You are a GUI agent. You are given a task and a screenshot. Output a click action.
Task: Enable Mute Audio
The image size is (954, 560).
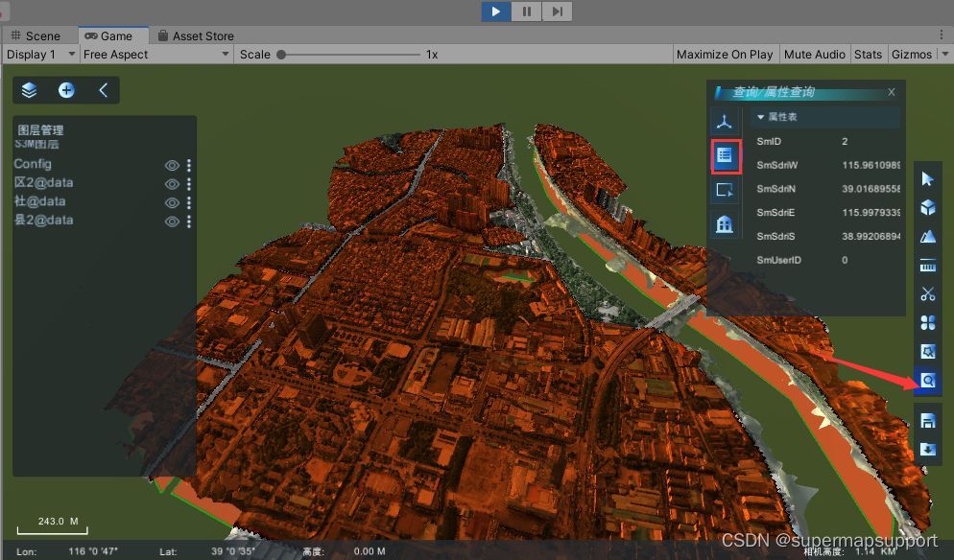point(814,55)
